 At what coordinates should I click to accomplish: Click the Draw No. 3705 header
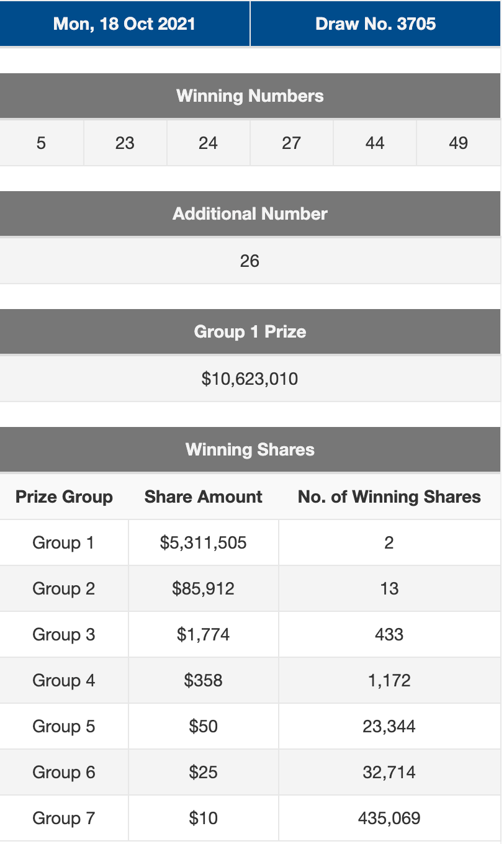pos(376,24)
